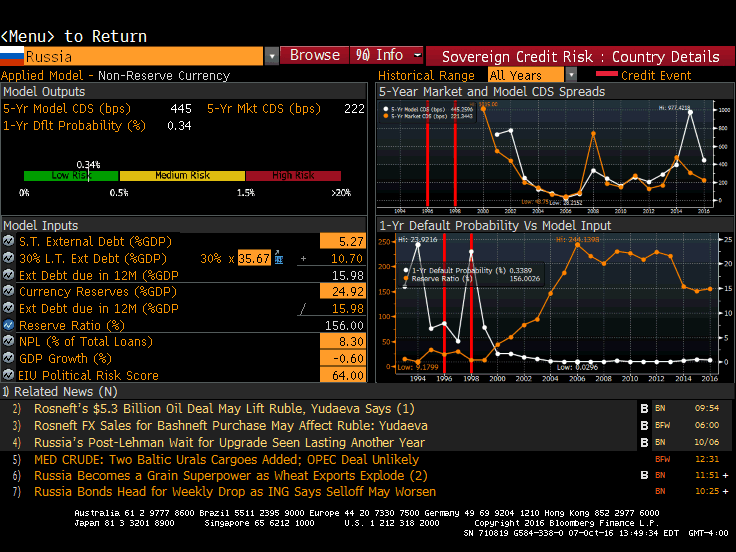Click the calculator icon beside 35.67
Viewport: 736px width, 552px height.
tap(279, 258)
